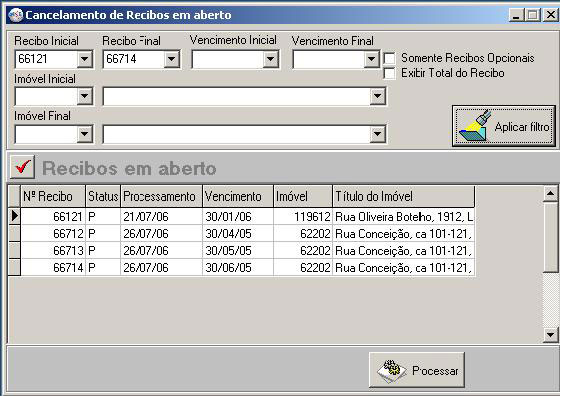Close the Cancelamento de Recibos window
The image size is (563, 396).
pos(551,15)
